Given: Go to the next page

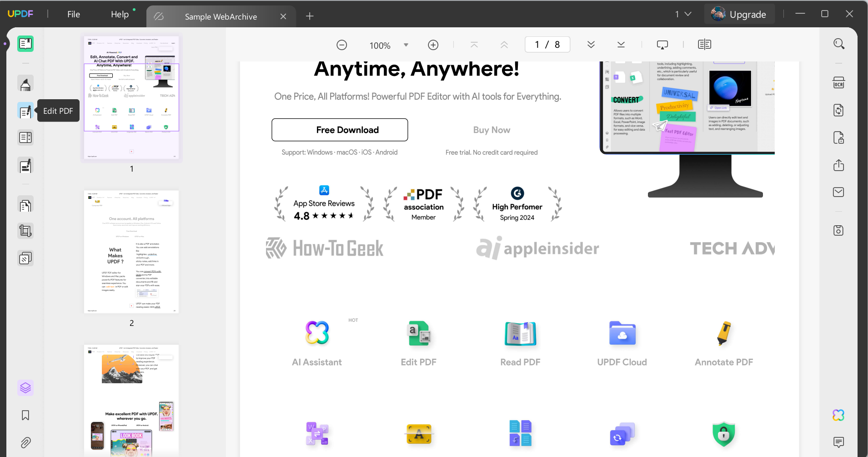Looking at the screenshot, I should click(x=591, y=45).
